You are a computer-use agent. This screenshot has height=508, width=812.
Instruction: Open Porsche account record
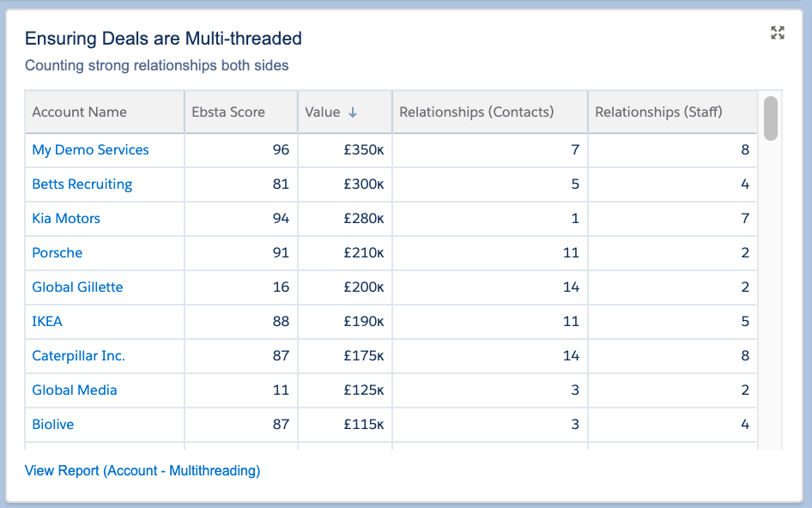pos(58,253)
